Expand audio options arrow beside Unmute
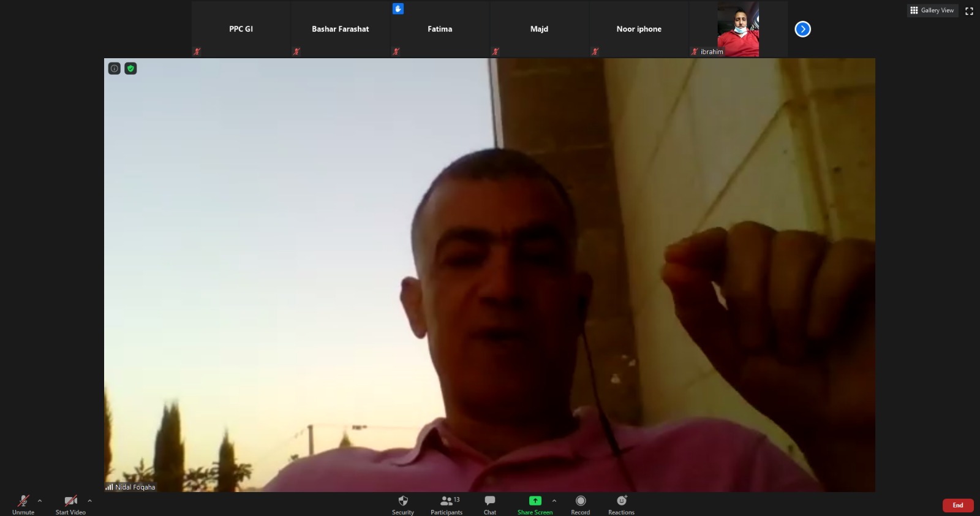This screenshot has width=980, height=516. click(x=40, y=501)
